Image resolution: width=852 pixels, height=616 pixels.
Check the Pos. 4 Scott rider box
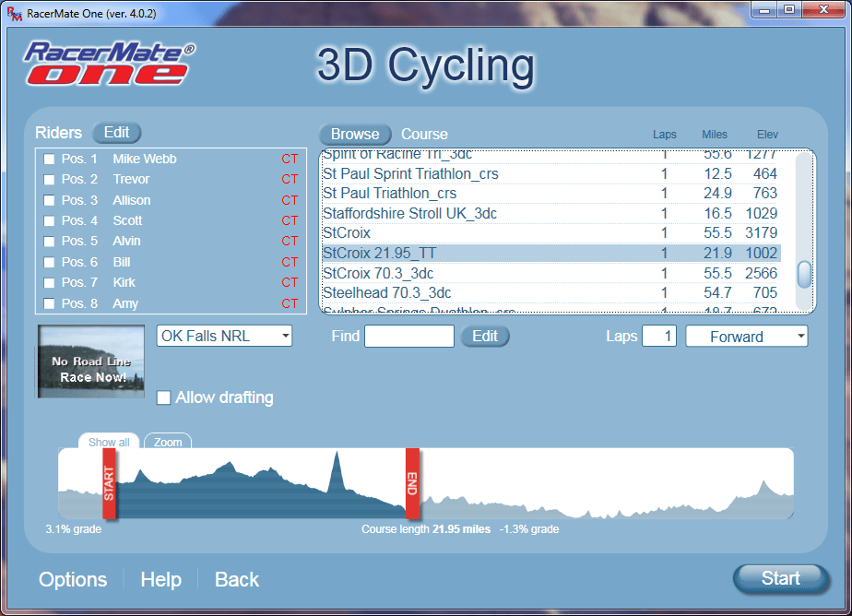49,220
